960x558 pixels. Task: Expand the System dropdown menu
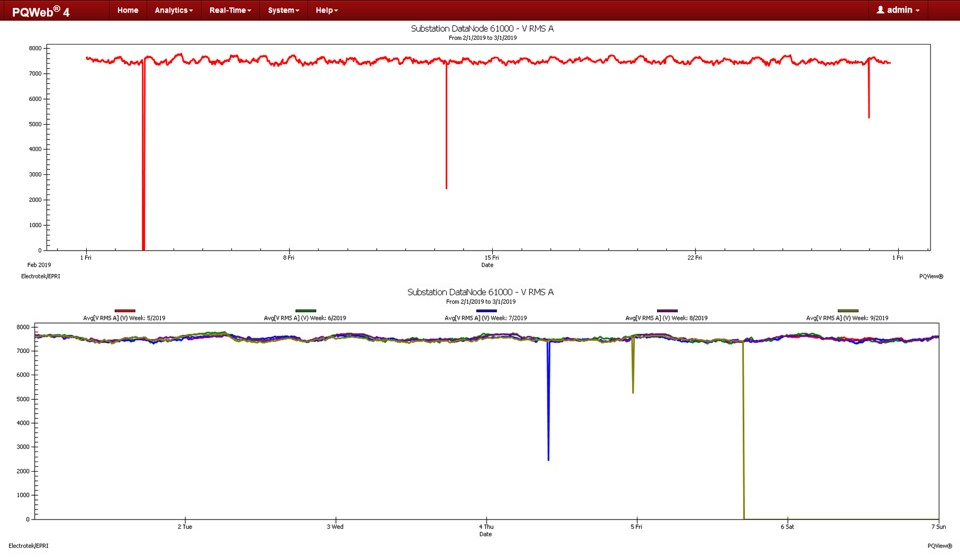click(x=283, y=10)
